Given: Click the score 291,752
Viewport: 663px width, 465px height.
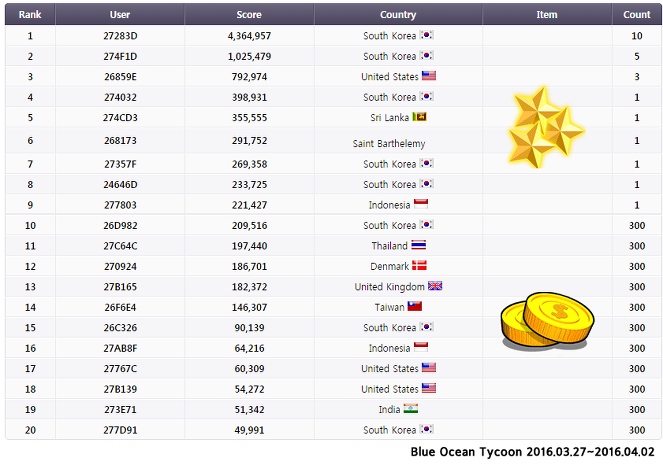Looking at the screenshot, I should coord(249,140).
